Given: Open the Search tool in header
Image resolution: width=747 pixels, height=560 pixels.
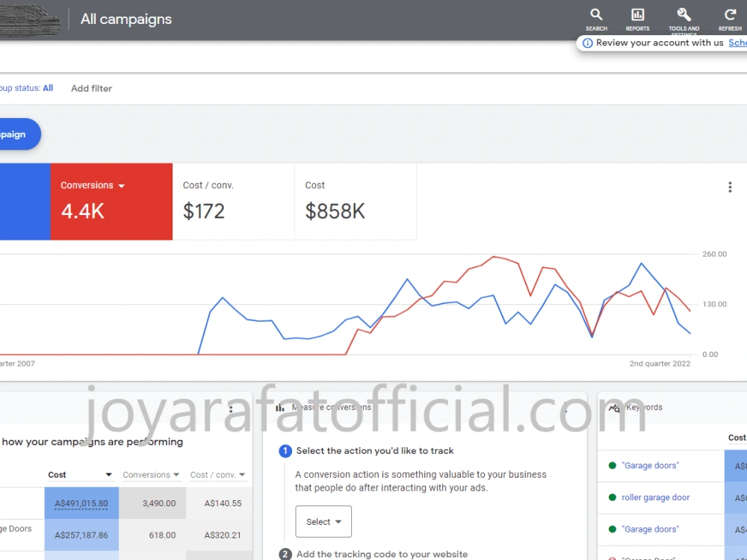Looking at the screenshot, I should click(596, 19).
